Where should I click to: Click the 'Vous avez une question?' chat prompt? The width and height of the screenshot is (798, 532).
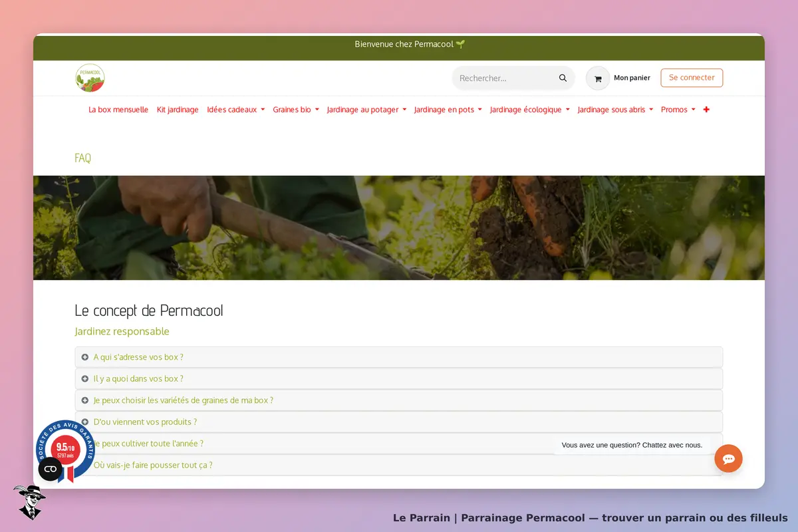(632, 445)
